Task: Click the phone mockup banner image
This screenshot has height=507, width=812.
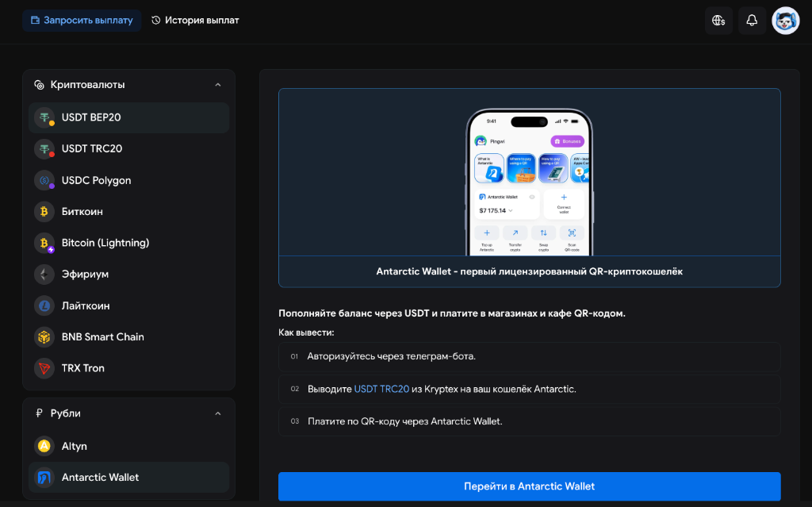Action: coord(529,182)
